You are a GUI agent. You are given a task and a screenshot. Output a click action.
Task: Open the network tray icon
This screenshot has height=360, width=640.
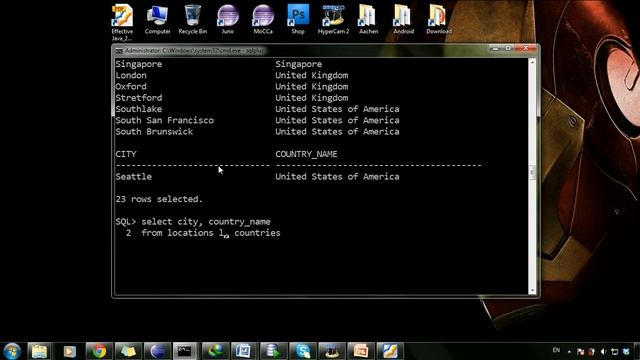coord(615,351)
